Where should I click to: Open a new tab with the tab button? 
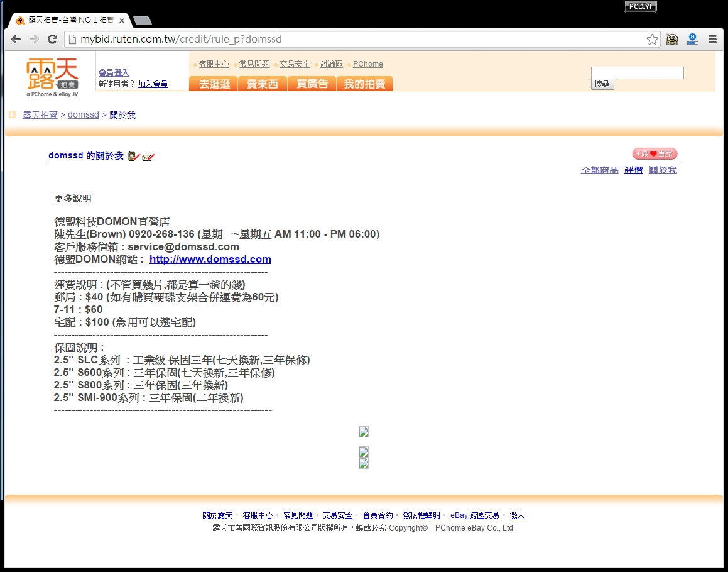click(x=142, y=21)
